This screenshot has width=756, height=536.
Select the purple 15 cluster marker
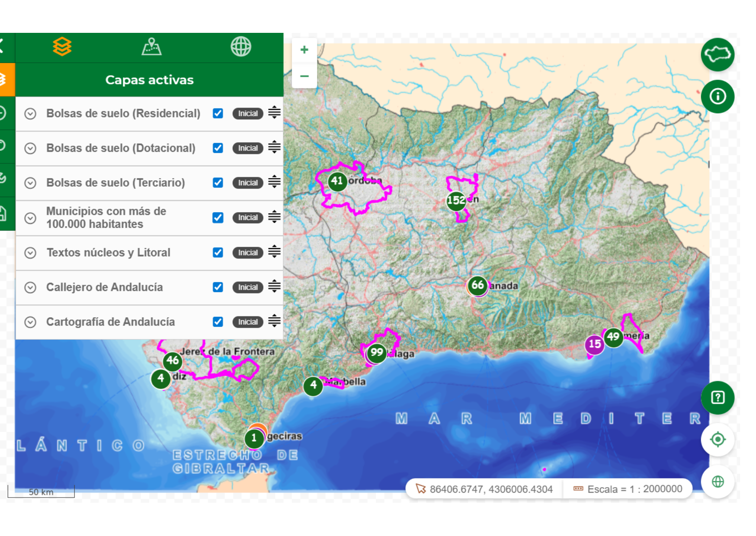594,344
